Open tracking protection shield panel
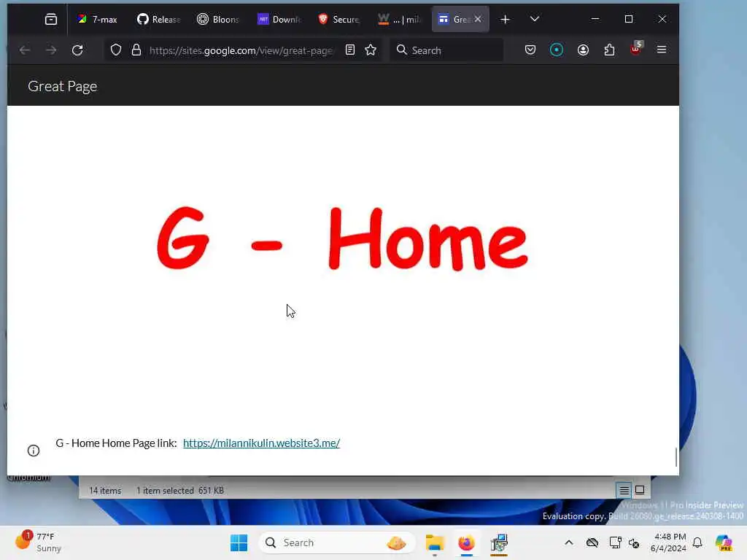Viewport: 747px width, 560px height. (x=116, y=50)
